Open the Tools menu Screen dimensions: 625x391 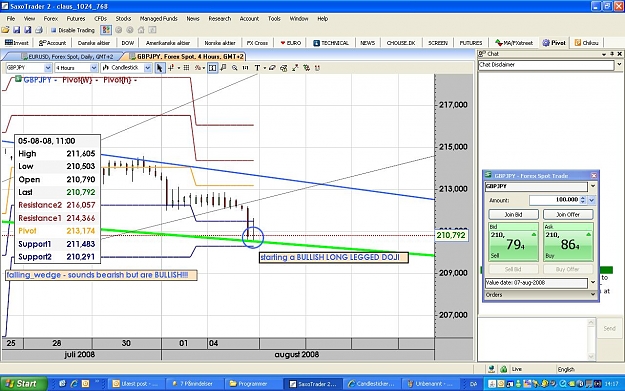[274, 18]
